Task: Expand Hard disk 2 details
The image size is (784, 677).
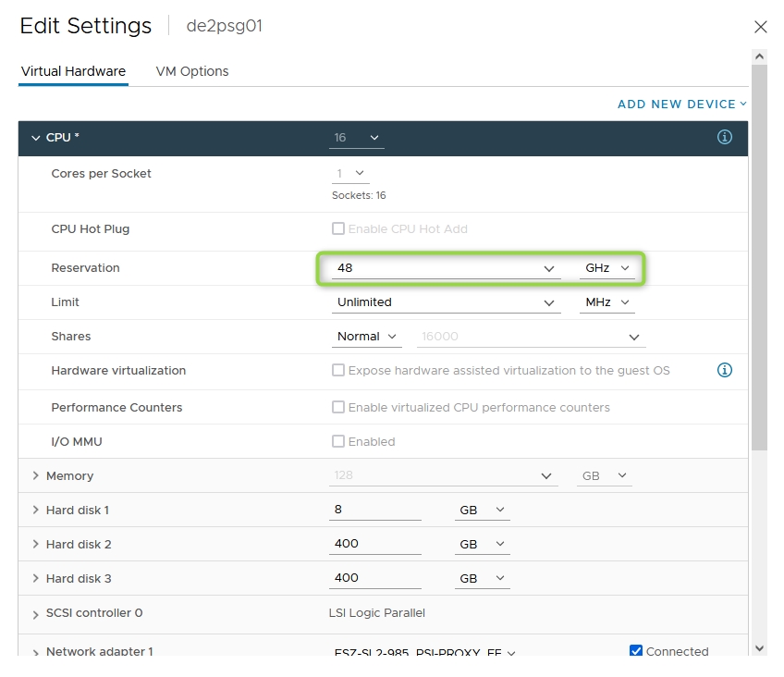Action: (x=36, y=544)
